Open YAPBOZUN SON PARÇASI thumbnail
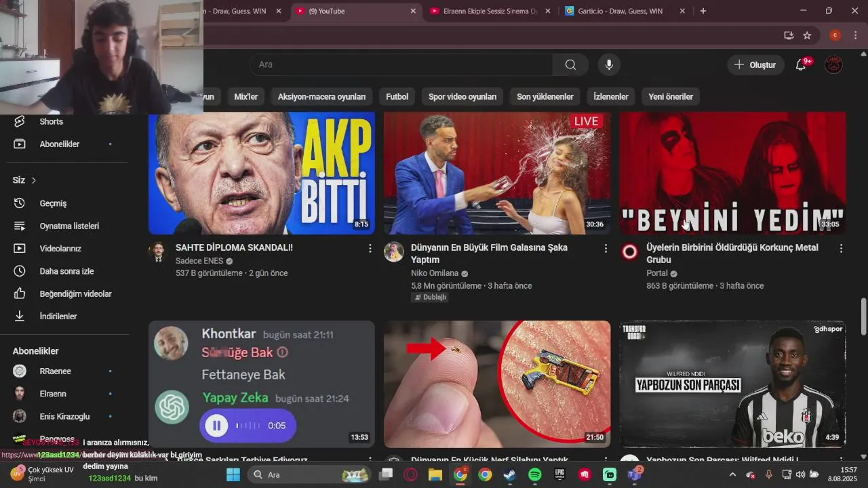868x488 pixels. coord(732,384)
